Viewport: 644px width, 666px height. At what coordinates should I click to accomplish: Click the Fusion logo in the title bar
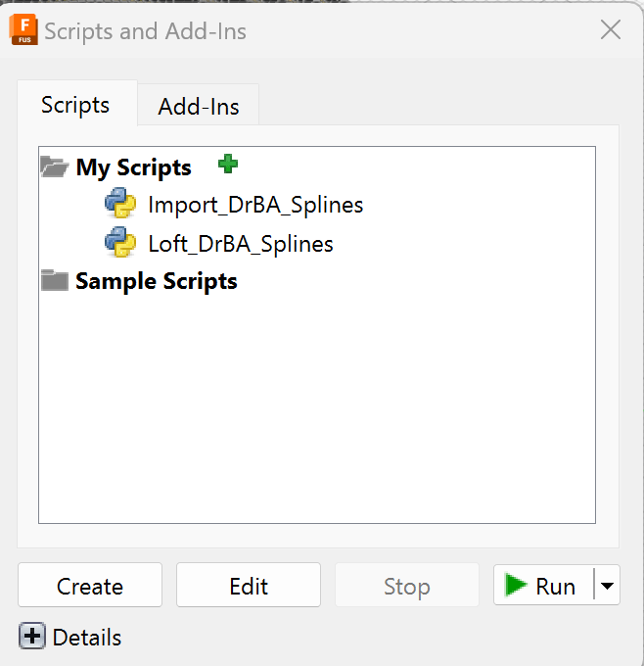click(23, 29)
